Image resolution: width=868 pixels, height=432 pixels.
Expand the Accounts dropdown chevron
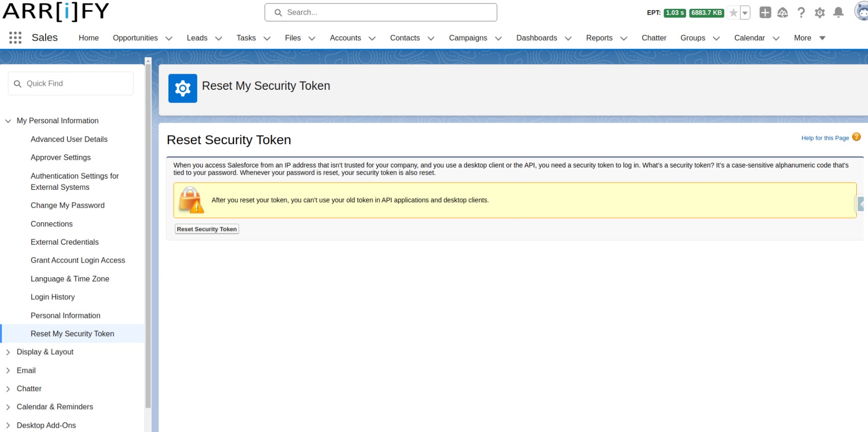point(372,38)
